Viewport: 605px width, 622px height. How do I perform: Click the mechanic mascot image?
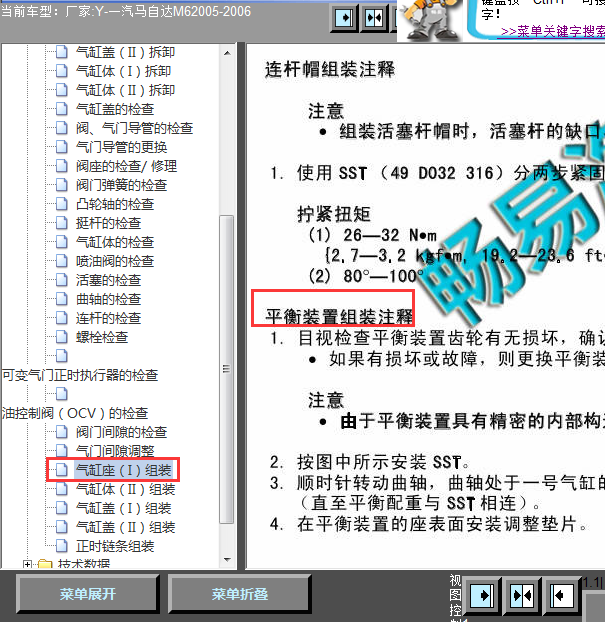[430, 20]
